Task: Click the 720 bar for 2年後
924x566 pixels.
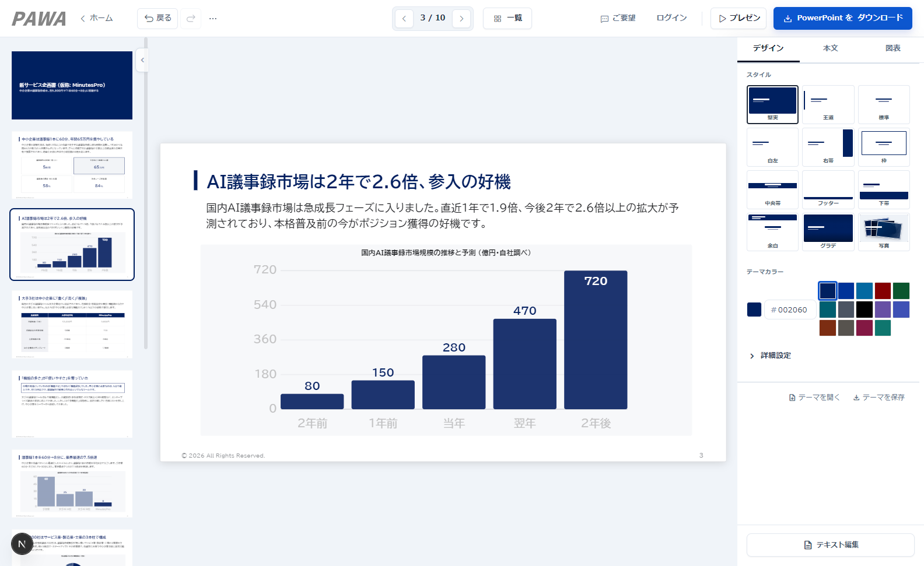Action: pos(596,340)
